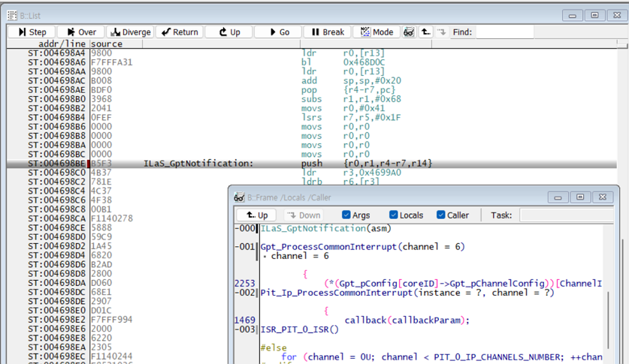
Task: Click the Over step button
Action: click(x=81, y=32)
